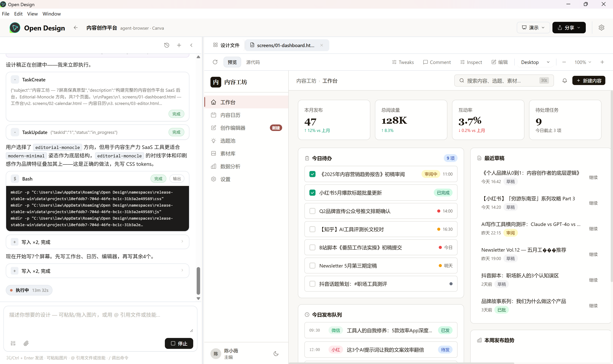Toggle dark mode moon icon
This screenshot has height=364, width=613.
pyautogui.click(x=276, y=354)
